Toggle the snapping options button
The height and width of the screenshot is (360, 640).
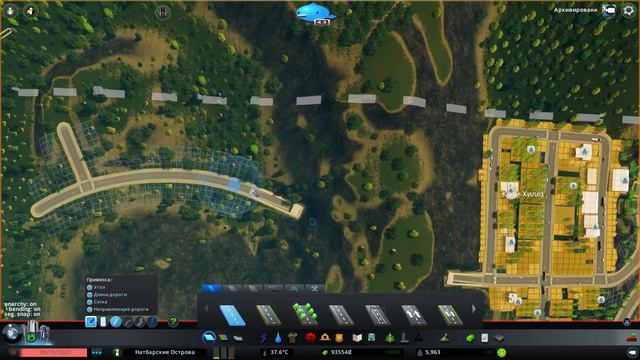(x=91, y=322)
